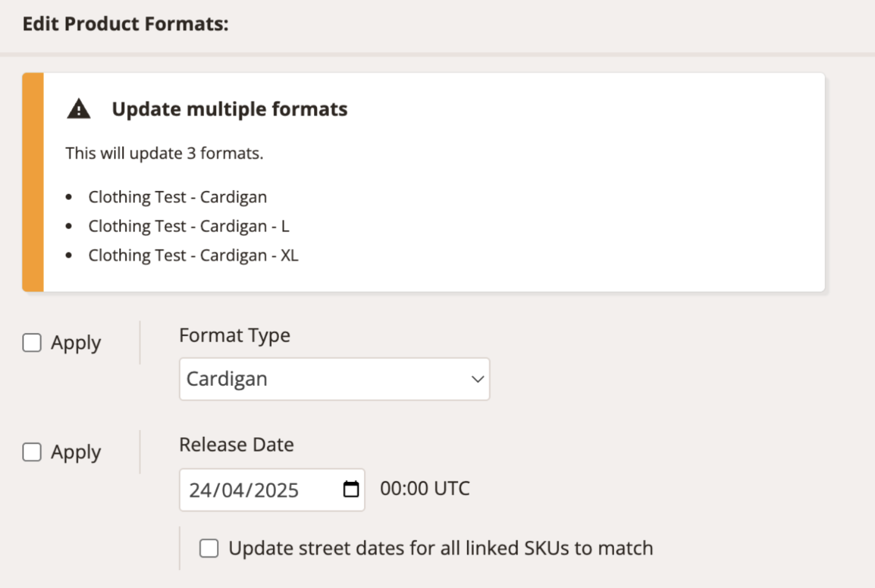Open the calendar picker icon
This screenshot has width=875, height=588.
[351, 489]
